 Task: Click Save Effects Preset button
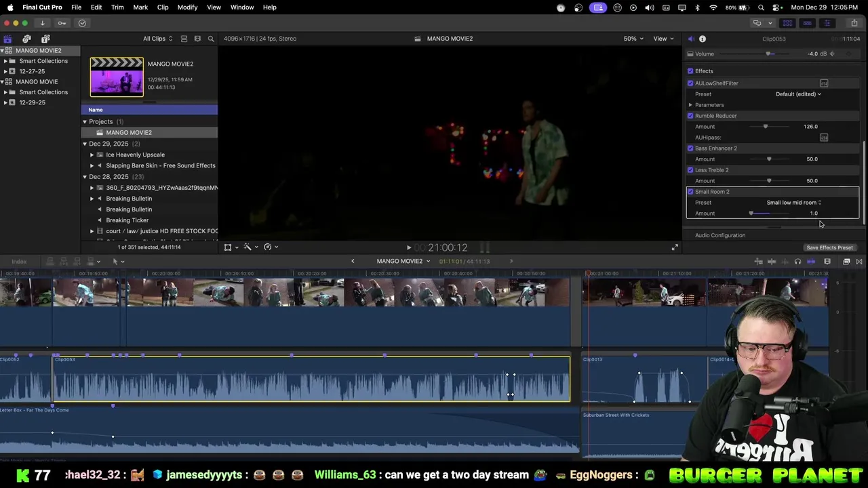(829, 247)
